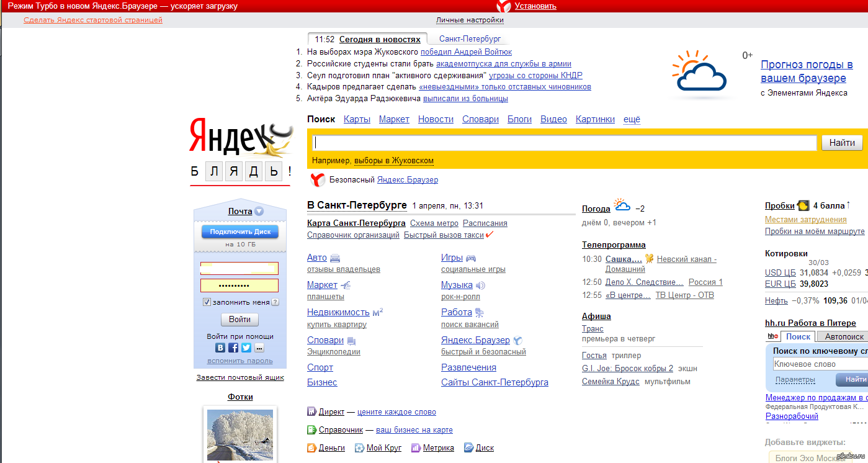Click the Метрика bar chart icon
This screenshot has height=463, width=868.
[x=416, y=447]
